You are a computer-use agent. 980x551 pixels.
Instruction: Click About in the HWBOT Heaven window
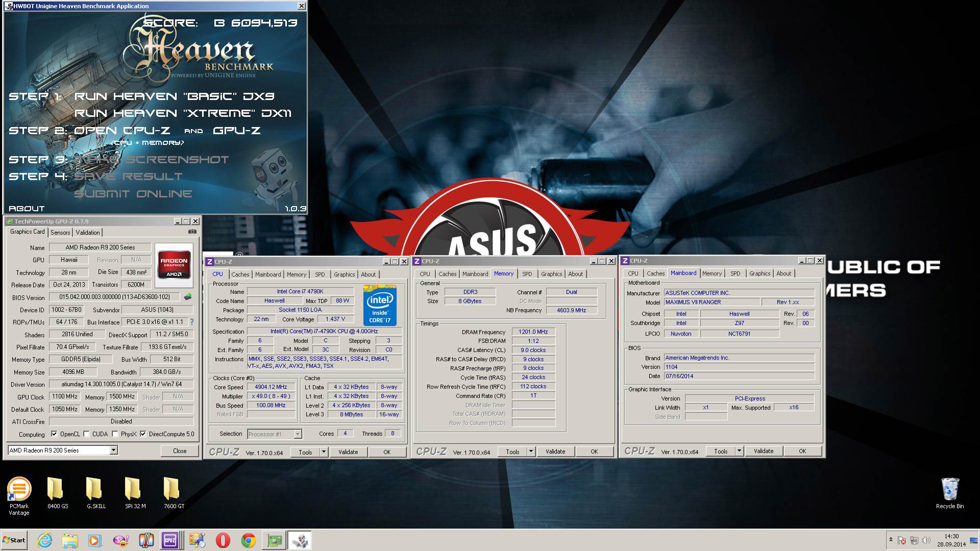[x=27, y=209]
